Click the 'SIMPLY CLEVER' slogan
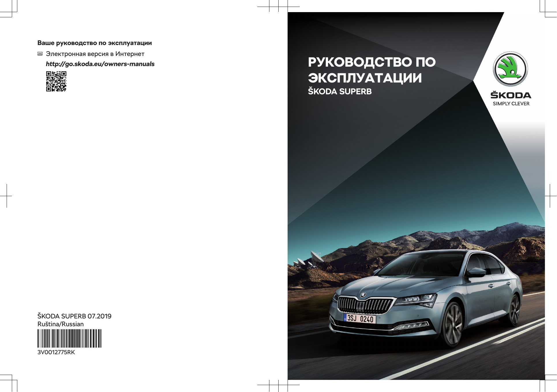Viewport: 557px width, 392px height. tap(511, 104)
